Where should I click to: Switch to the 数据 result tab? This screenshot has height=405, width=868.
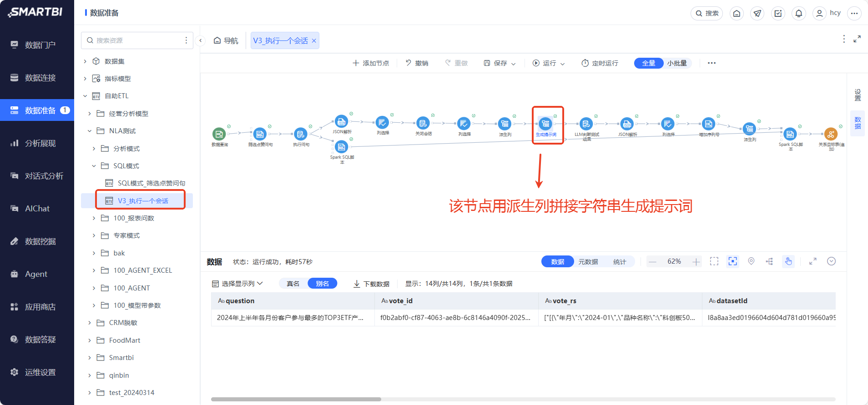click(x=558, y=262)
